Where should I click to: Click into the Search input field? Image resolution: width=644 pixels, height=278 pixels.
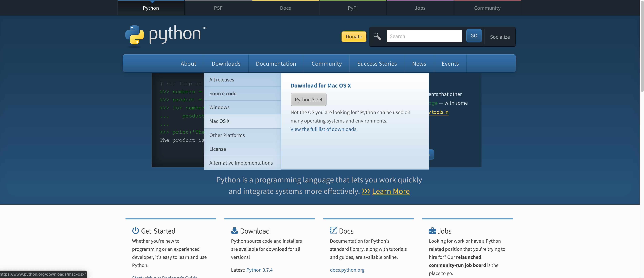click(424, 36)
